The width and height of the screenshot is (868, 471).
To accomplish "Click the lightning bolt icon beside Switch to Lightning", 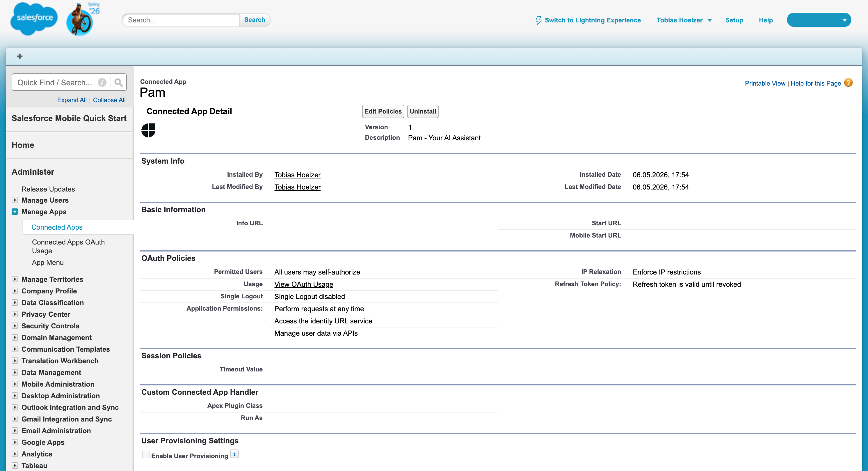I will point(538,20).
